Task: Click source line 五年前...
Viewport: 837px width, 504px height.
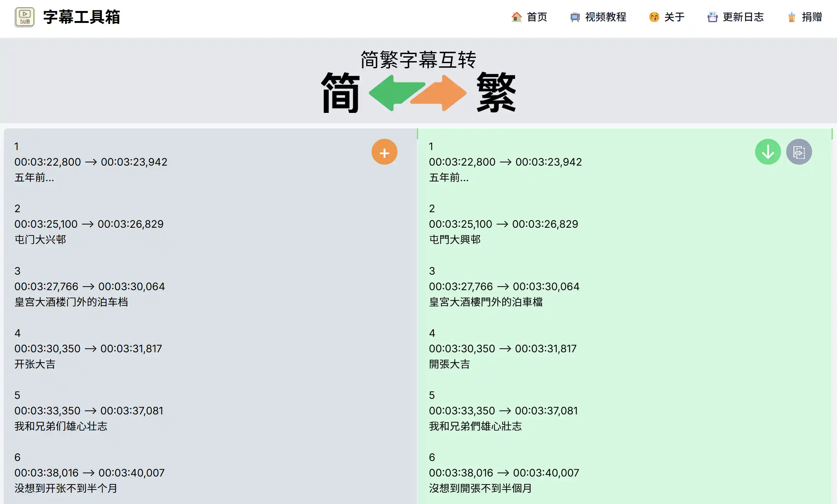Action: 34,178
